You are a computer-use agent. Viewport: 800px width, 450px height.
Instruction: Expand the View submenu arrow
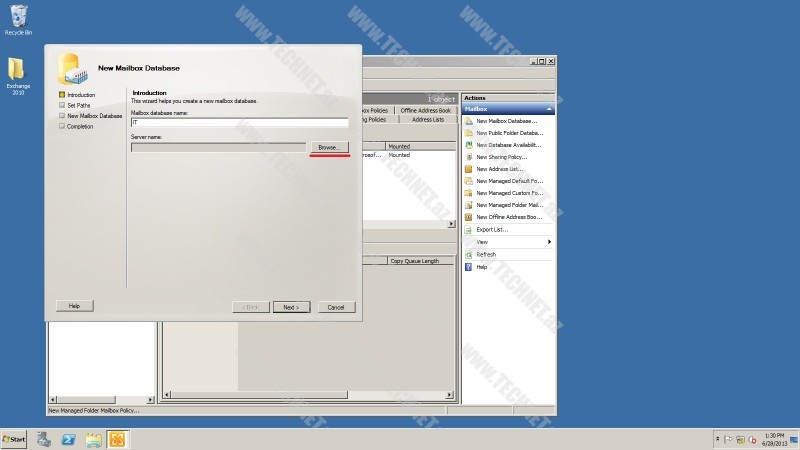coord(549,242)
